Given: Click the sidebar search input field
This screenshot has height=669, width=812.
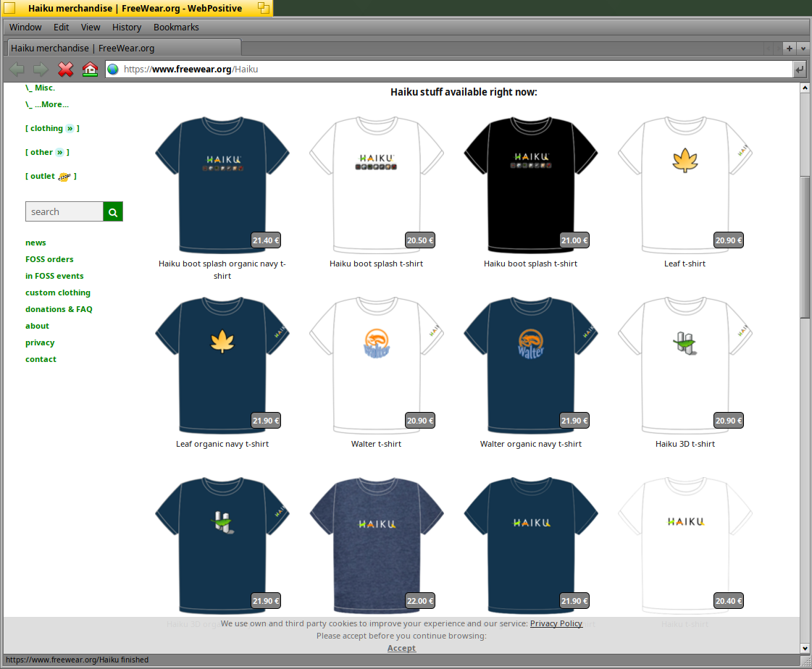Looking at the screenshot, I should pyautogui.click(x=64, y=212).
